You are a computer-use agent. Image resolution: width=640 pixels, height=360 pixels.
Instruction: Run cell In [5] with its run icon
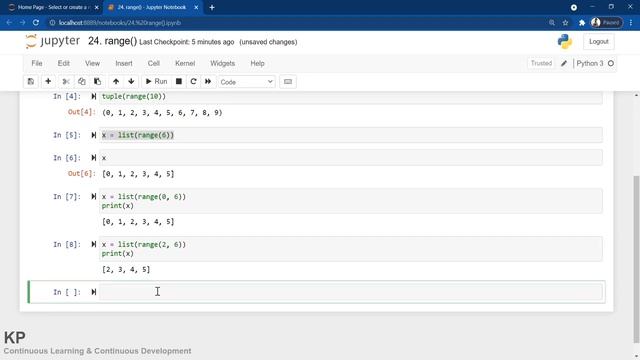pyautogui.click(x=93, y=135)
